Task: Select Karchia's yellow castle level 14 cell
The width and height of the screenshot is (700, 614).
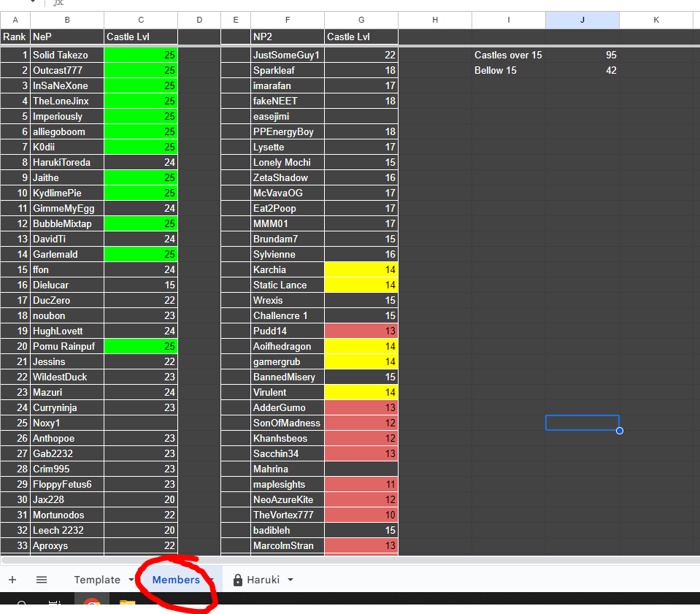Action: [x=361, y=269]
